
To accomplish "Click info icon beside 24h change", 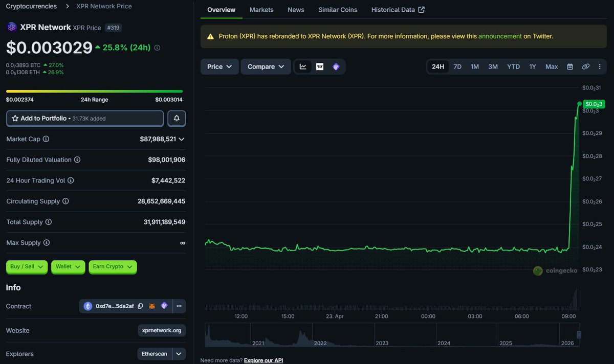I will click(x=157, y=48).
